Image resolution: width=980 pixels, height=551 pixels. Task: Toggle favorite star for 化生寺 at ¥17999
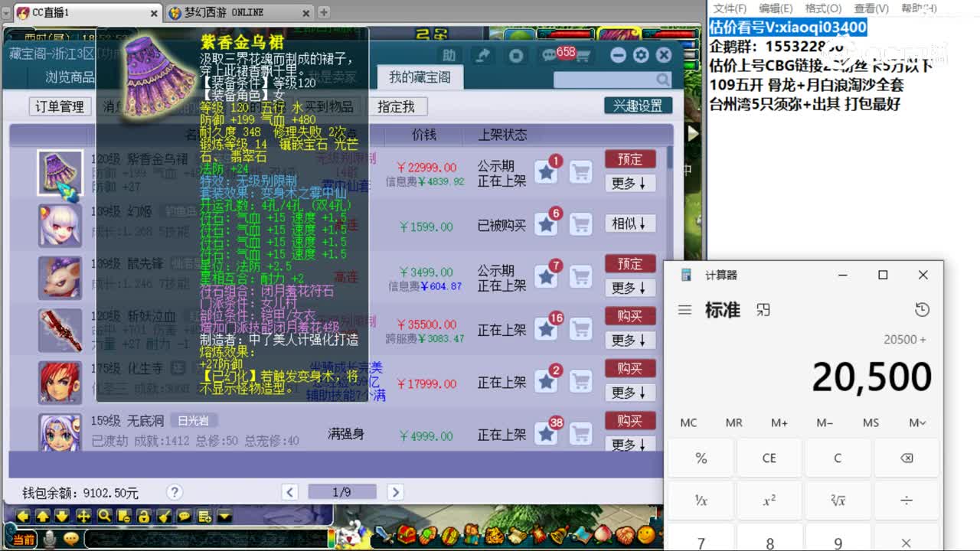546,381
